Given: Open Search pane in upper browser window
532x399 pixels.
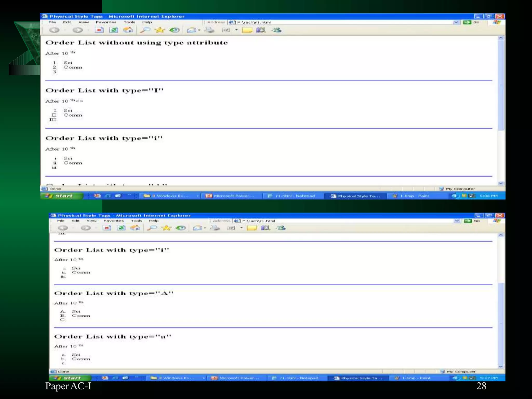Looking at the screenshot, I should 145,30.
